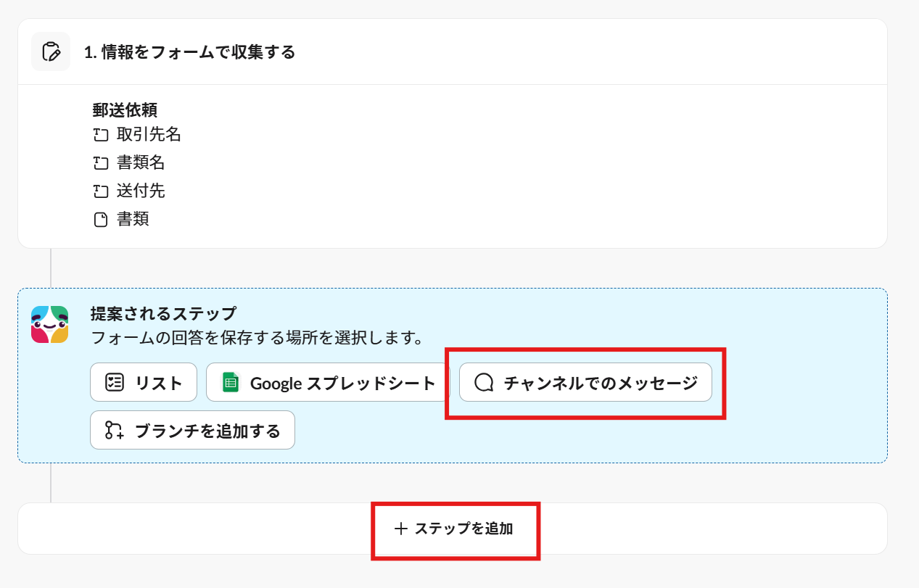Click the text field icon beside 書類名

[101, 163]
